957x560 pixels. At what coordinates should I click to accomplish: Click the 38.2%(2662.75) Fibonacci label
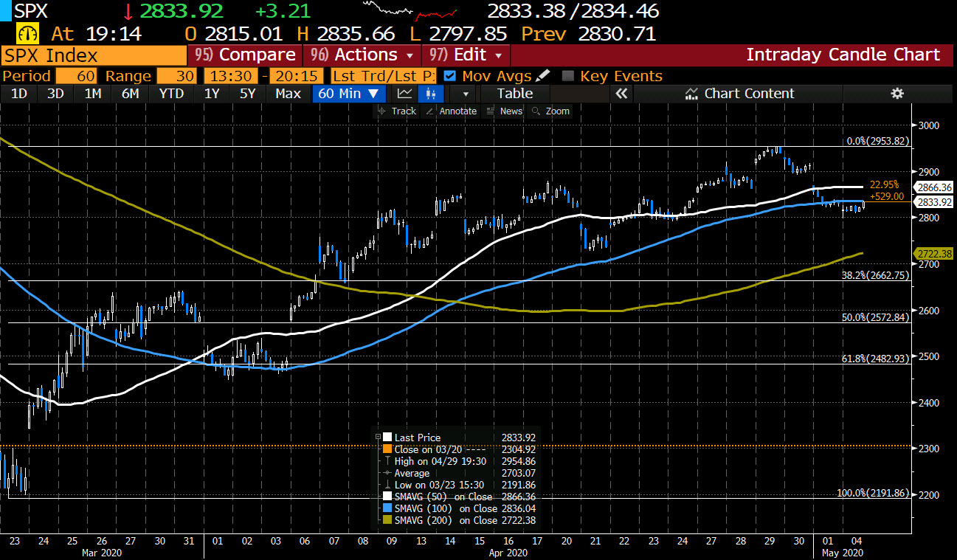(x=874, y=274)
